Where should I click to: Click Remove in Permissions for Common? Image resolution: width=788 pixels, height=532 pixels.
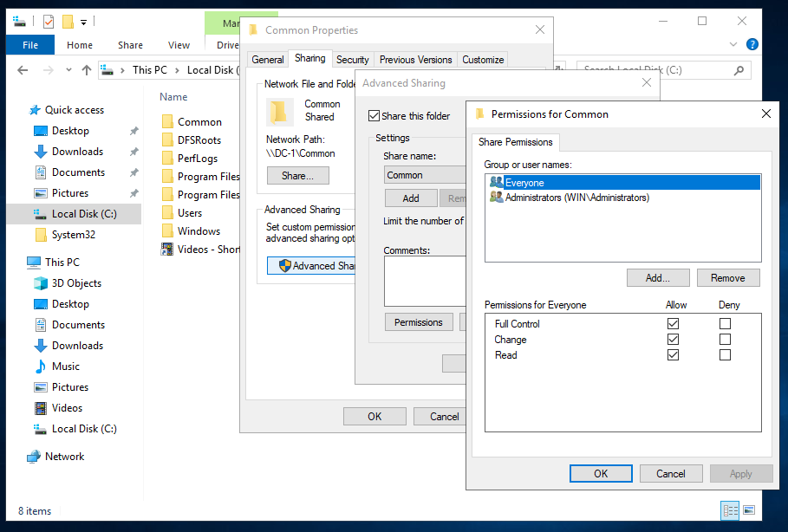click(x=727, y=278)
